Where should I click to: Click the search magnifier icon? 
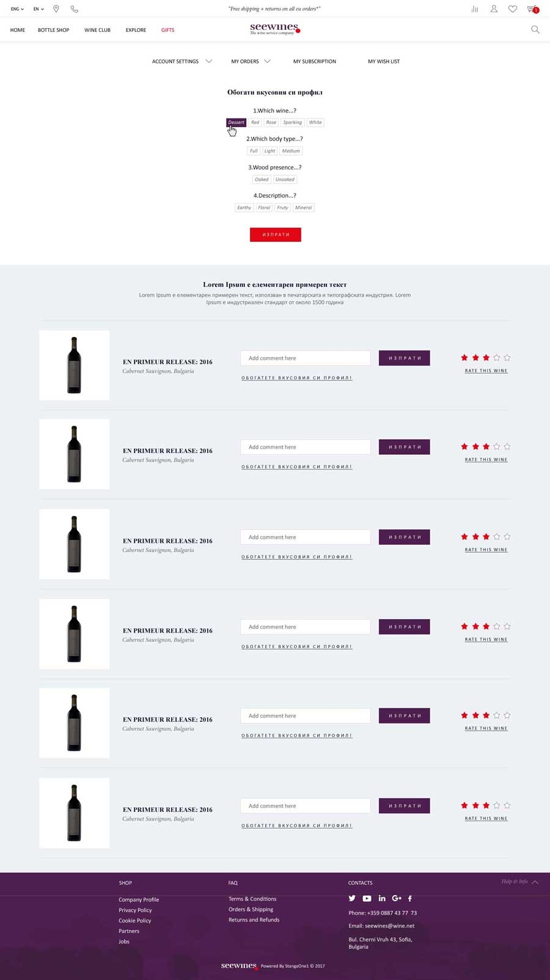click(x=535, y=29)
